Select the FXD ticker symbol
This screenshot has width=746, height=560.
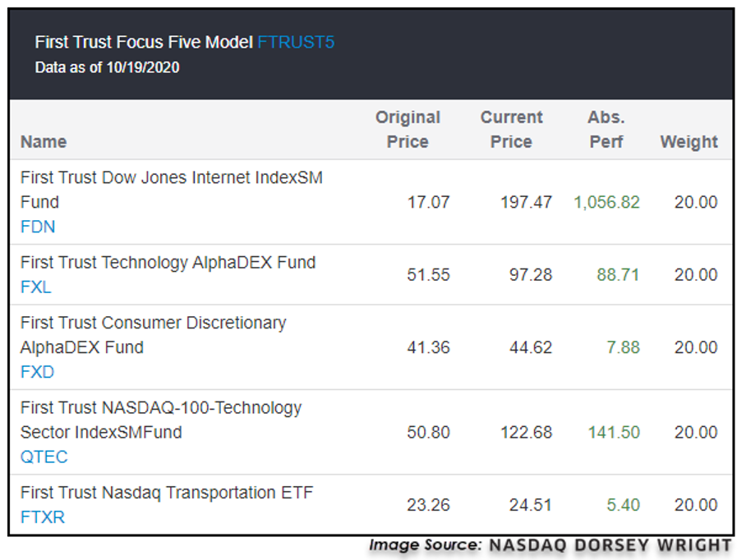tap(37, 372)
